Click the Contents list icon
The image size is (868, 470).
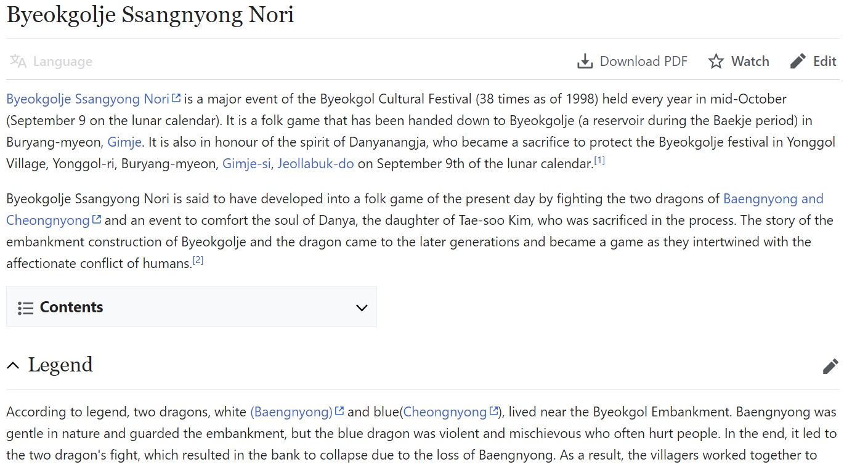25,307
